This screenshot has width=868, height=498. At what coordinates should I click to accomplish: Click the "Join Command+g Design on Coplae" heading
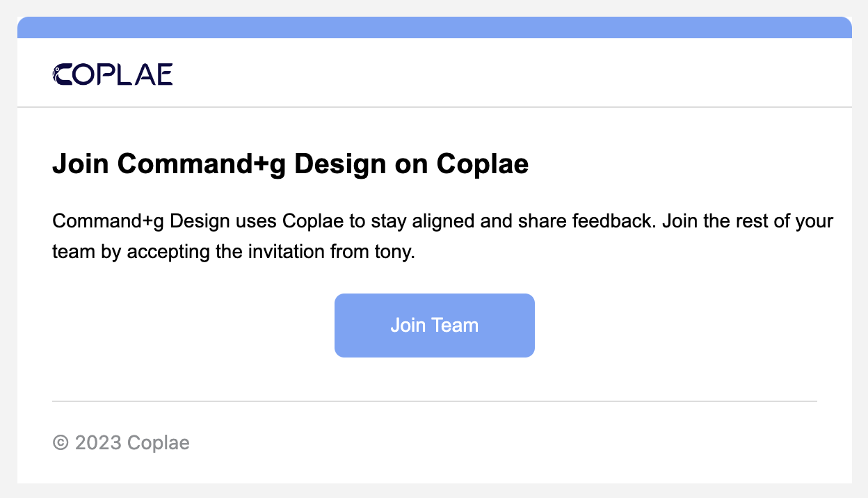(x=290, y=164)
